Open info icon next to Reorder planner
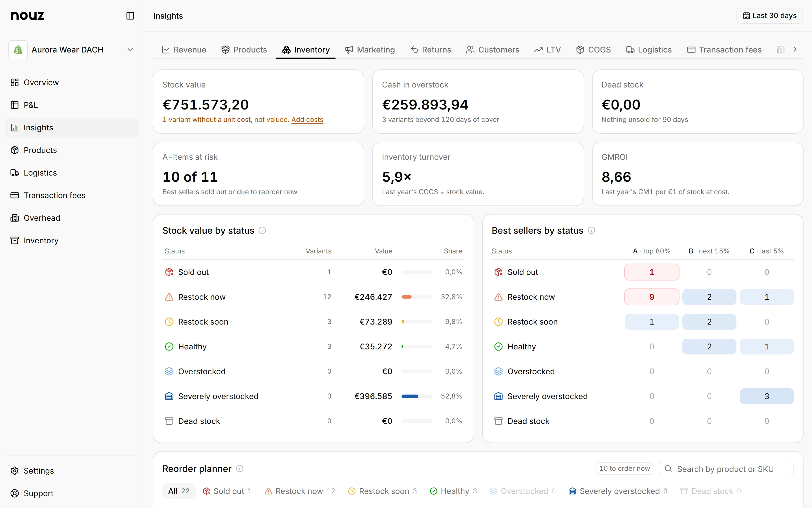 click(x=240, y=468)
